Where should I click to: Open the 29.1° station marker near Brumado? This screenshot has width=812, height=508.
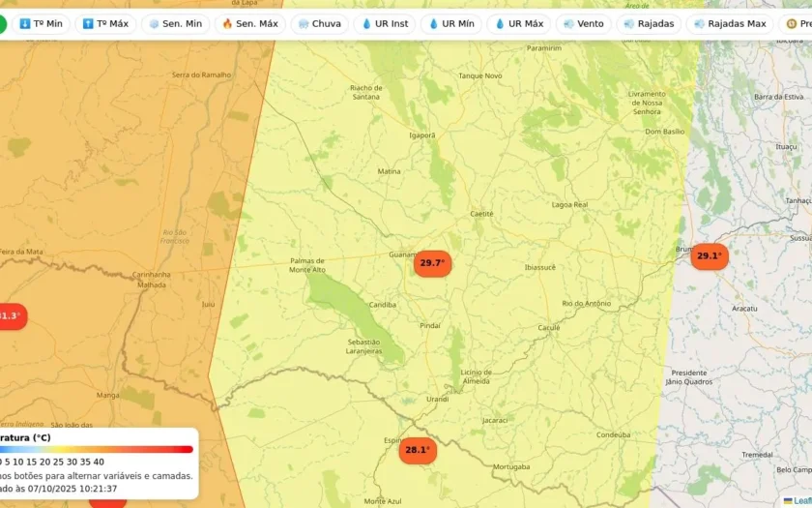point(710,256)
